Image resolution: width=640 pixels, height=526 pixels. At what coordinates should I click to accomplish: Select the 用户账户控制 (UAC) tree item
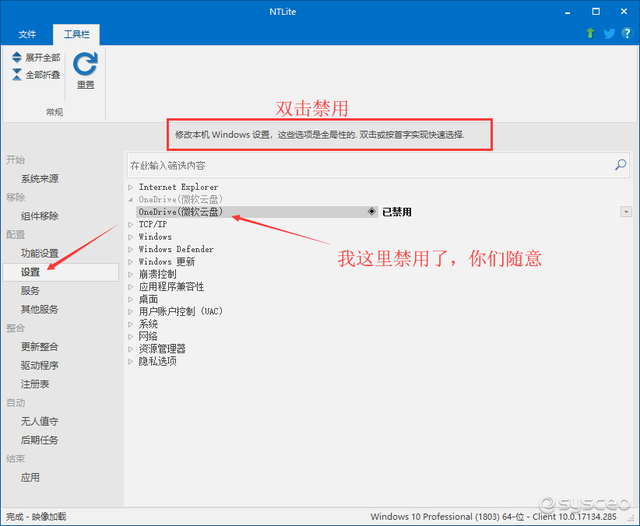click(x=181, y=311)
